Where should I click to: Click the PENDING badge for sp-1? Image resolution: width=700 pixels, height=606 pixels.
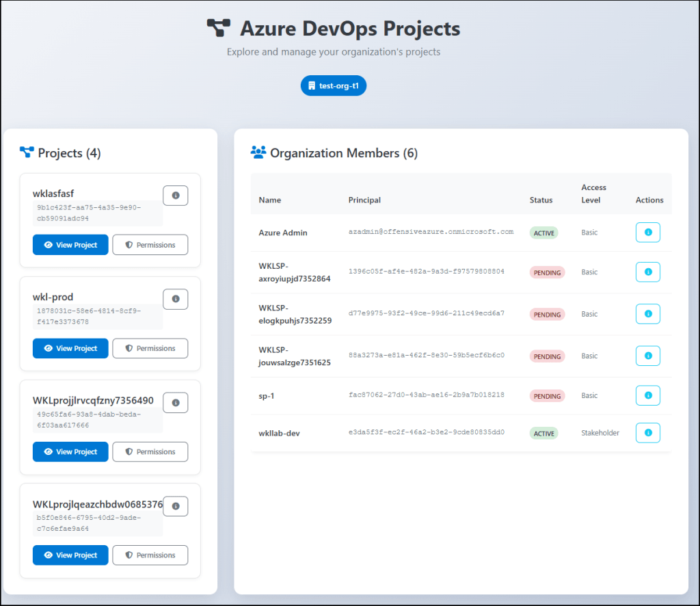pos(547,397)
